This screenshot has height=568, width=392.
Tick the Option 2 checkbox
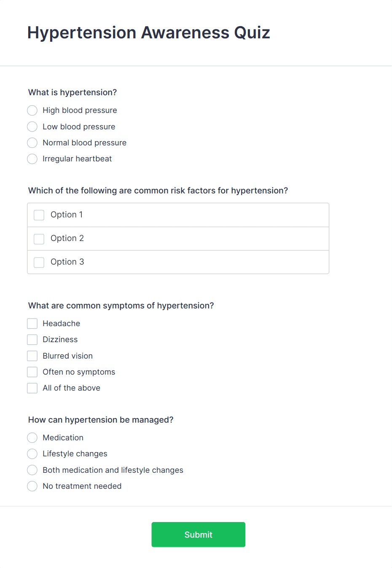coord(39,239)
